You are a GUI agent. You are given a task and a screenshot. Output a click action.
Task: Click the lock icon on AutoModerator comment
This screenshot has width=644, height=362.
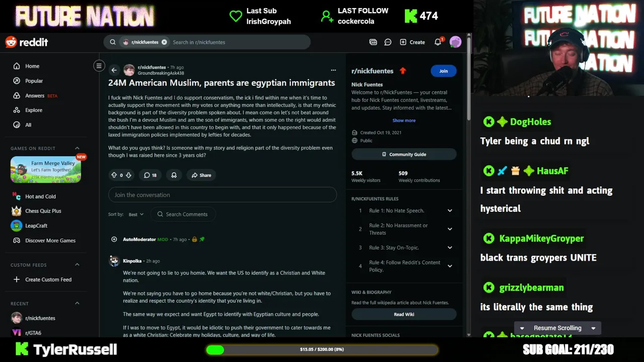coord(194,239)
